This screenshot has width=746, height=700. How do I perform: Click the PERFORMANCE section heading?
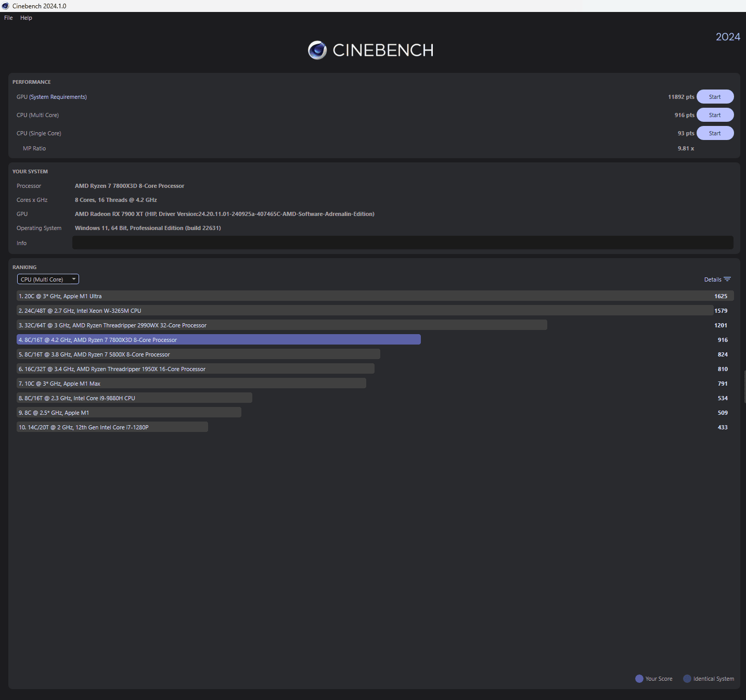click(x=32, y=82)
